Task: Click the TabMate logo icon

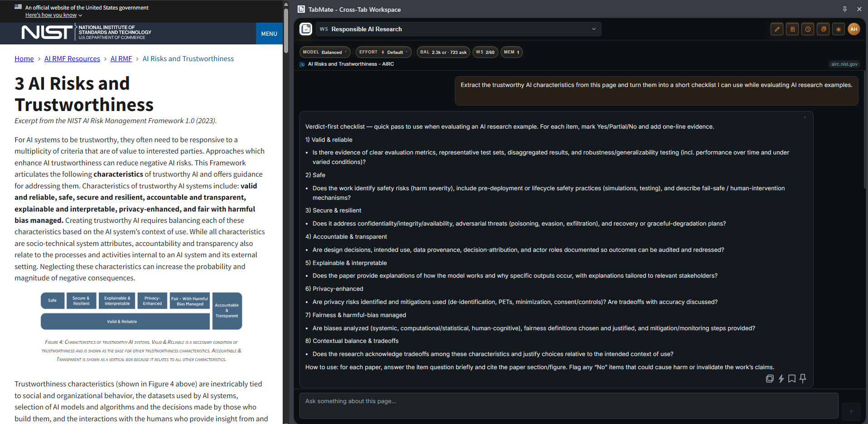Action: [306, 29]
